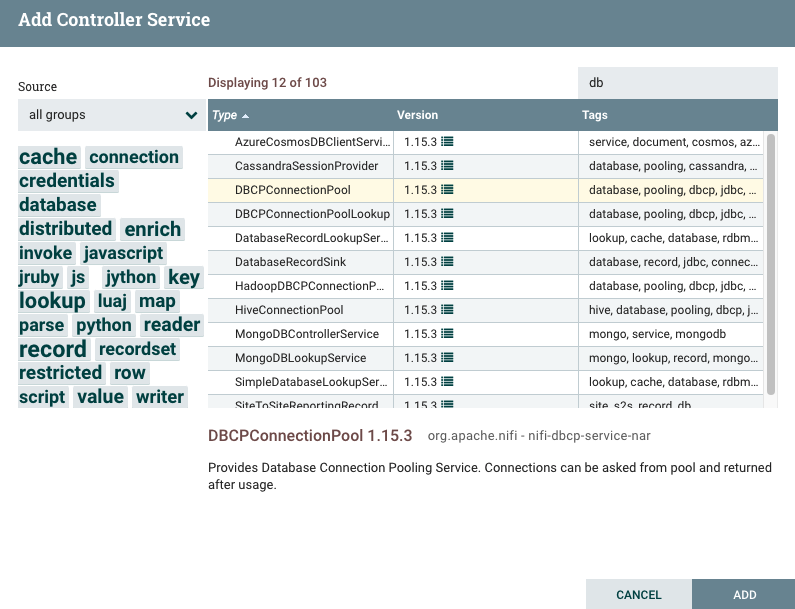Click the db filter input field
The width and height of the screenshot is (795, 609).
coord(677,83)
